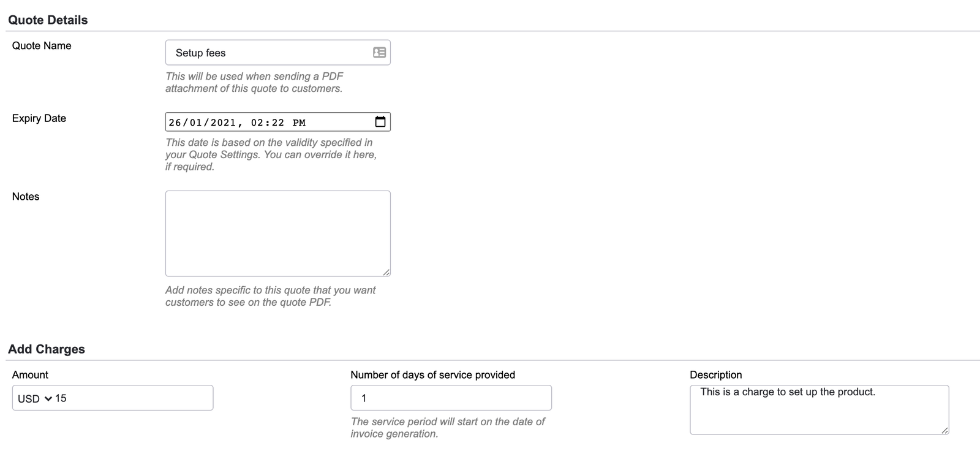980x451 pixels.
Task: Click the Notes textarea resize handle
Action: (386, 272)
